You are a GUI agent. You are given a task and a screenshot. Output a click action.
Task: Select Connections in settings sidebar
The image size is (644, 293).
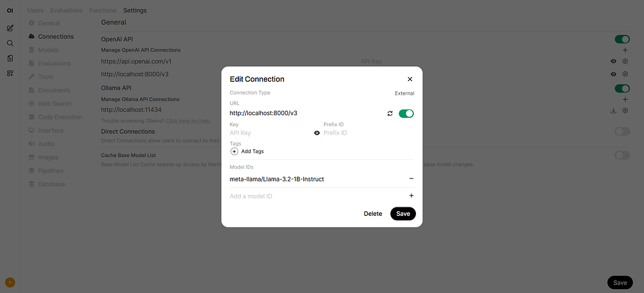52,37
